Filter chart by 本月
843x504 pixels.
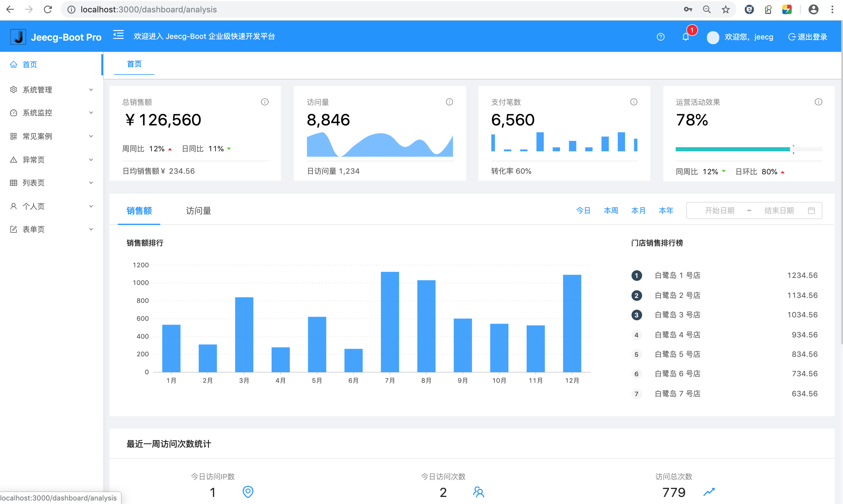[638, 210]
